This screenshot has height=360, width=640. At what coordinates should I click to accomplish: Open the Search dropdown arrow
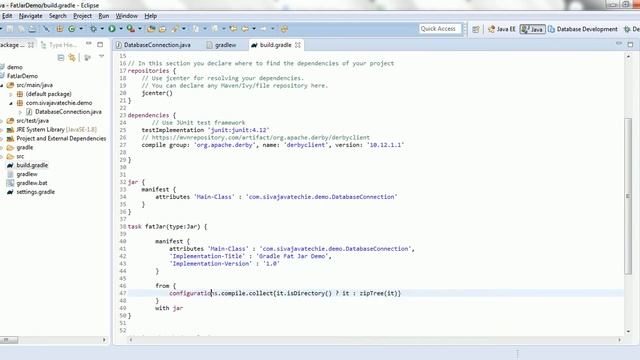[x=184, y=29]
